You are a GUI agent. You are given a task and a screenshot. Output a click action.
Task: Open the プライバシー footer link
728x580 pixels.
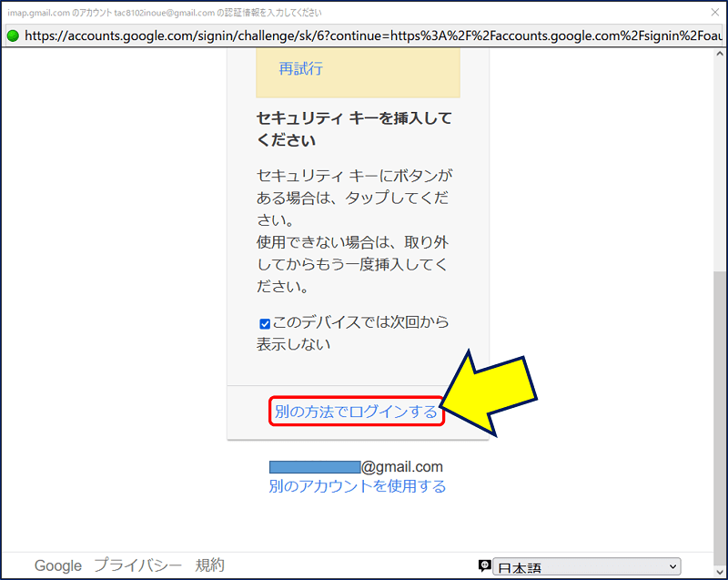(x=138, y=565)
